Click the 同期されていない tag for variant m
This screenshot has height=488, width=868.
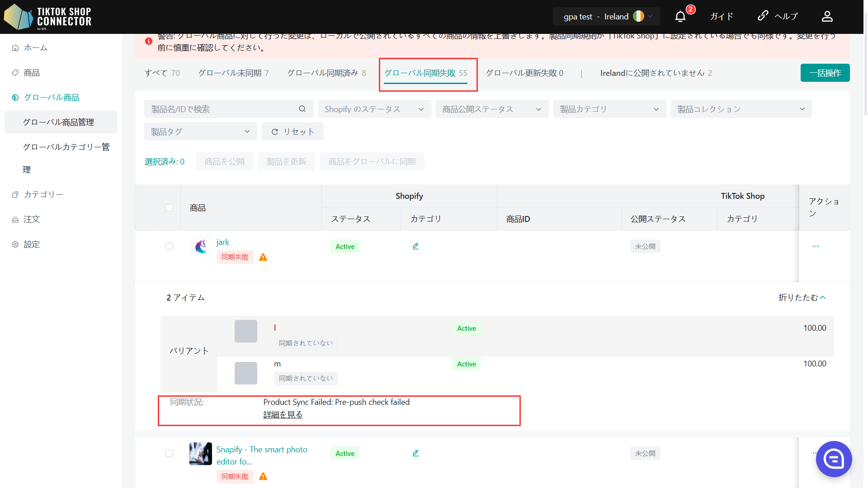coord(306,378)
